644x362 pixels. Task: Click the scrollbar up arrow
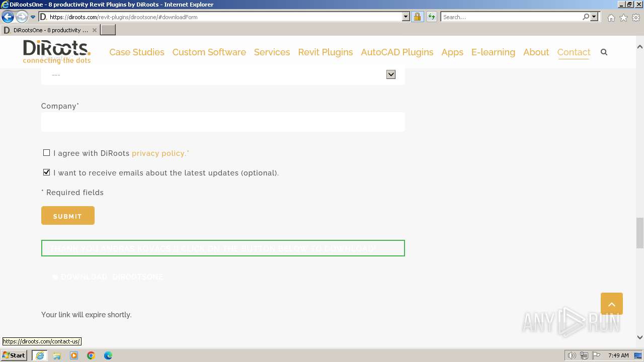[640, 47]
